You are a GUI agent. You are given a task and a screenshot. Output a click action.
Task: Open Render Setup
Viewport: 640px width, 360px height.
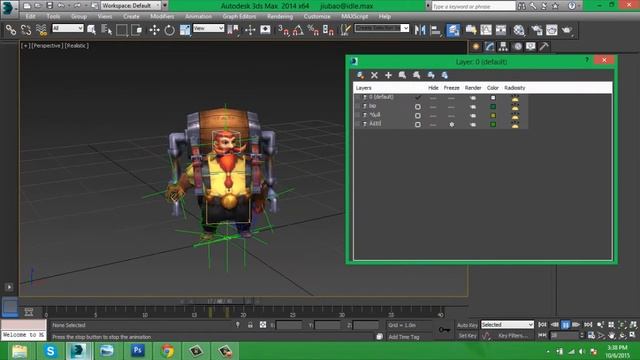pos(536,30)
